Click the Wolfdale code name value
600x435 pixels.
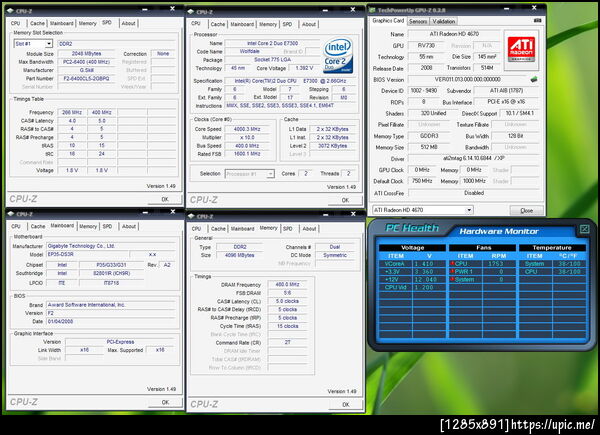[249, 51]
